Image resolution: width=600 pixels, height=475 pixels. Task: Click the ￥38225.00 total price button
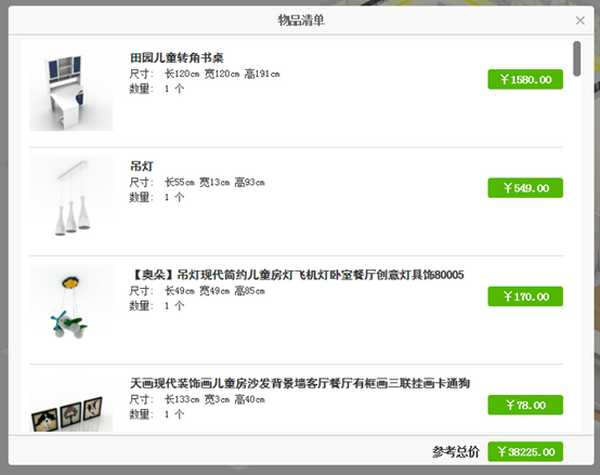(525, 452)
